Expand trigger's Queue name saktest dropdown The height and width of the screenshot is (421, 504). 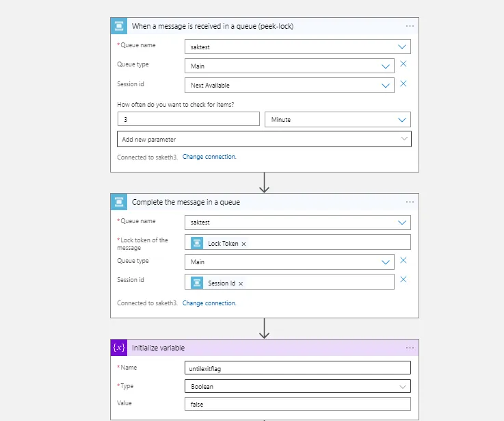402,47
